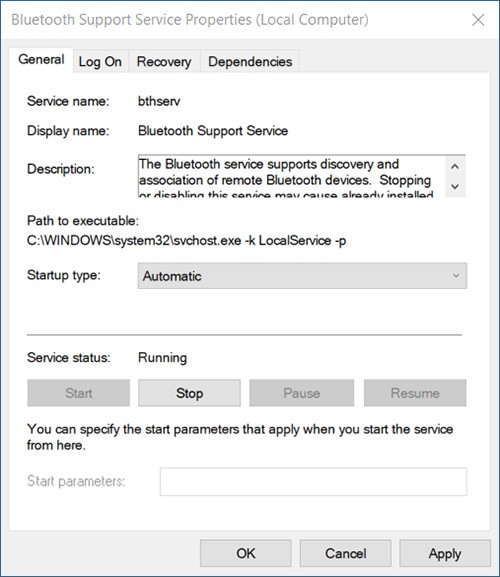Stop the Bluetooth service

tap(189, 393)
